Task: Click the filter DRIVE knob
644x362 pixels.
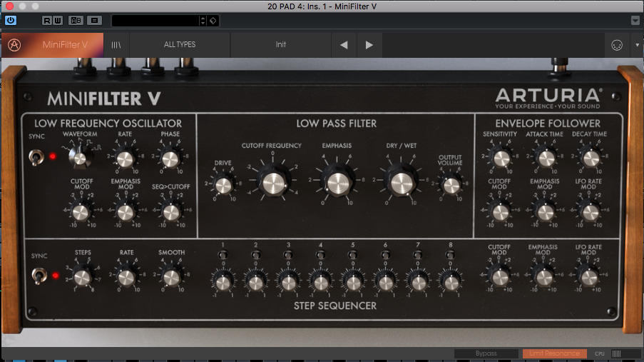Action: tap(223, 186)
